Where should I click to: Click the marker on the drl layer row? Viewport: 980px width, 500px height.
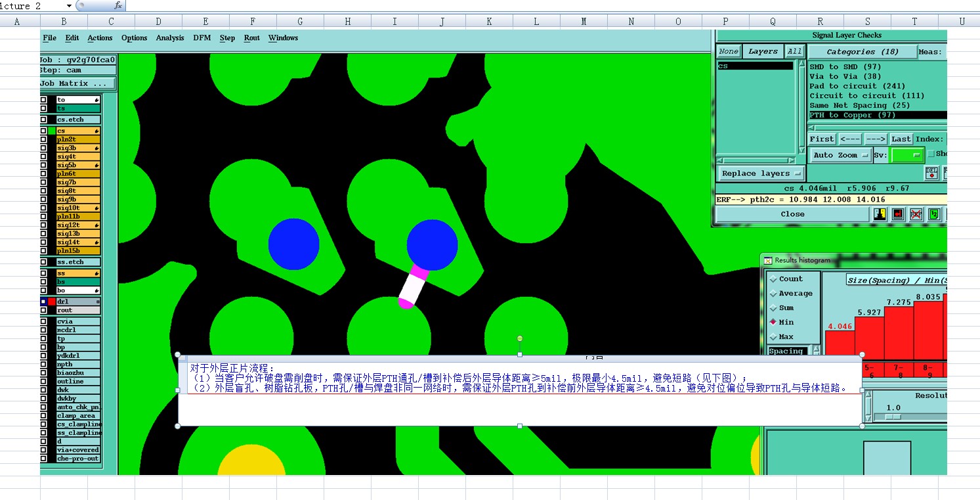[97, 302]
